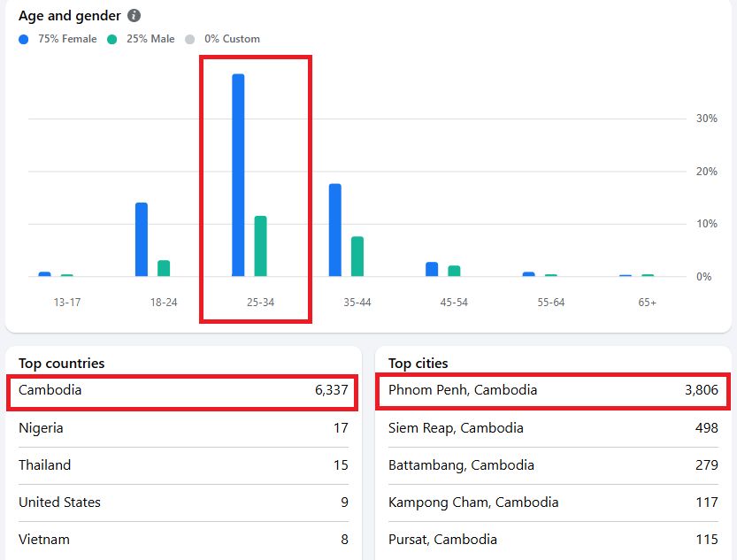
Task: Select the blue Female legend dot
Action: click(24, 40)
